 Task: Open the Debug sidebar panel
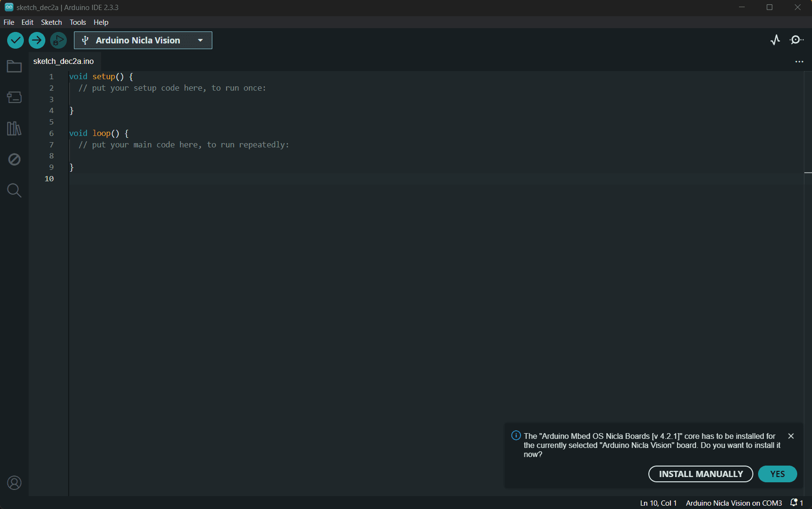click(14, 159)
